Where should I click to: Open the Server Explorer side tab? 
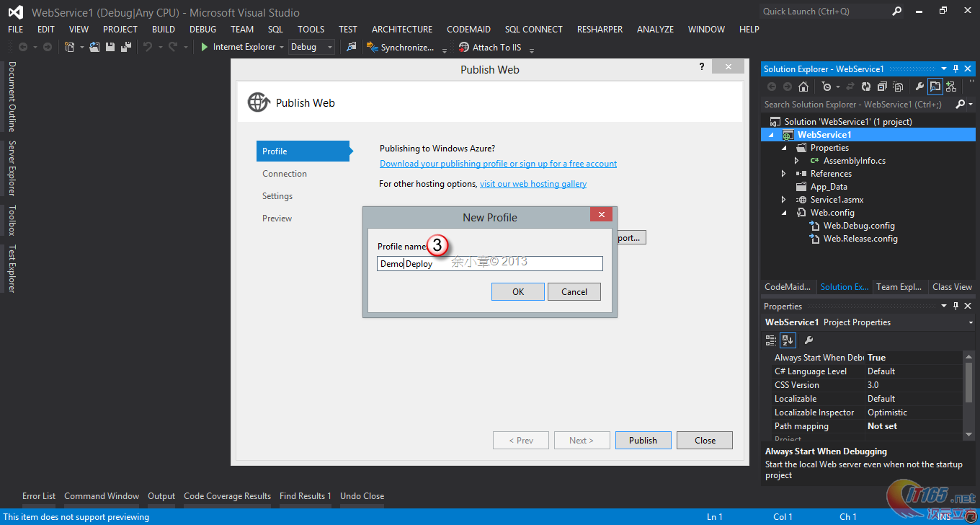(x=12, y=168)
